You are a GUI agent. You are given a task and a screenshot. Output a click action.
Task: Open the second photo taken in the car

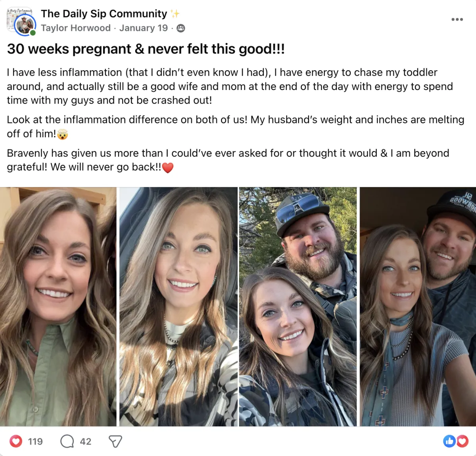pos(178,307)
